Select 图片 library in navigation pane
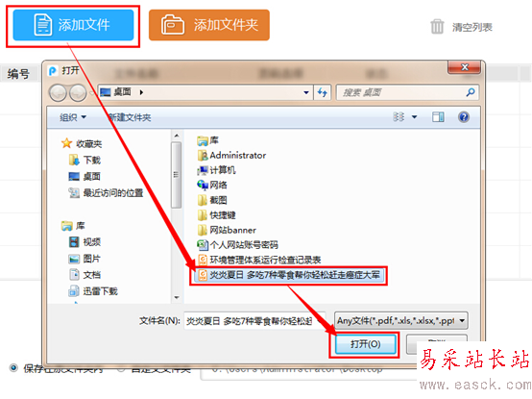Image resolution: width=532 pixels, height=399 pixels. coord(85,259)
